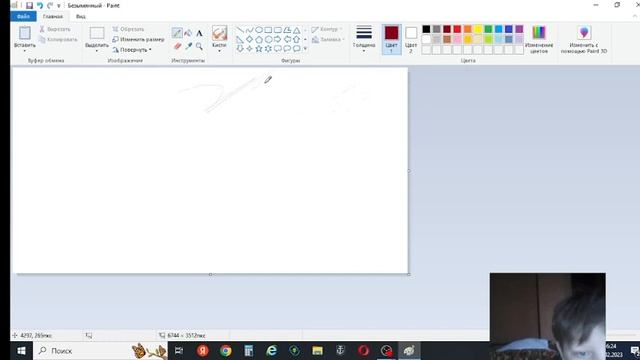640x360 pixels.
Task: Open Opera browser from the taskbar
Action: [363, 351]
